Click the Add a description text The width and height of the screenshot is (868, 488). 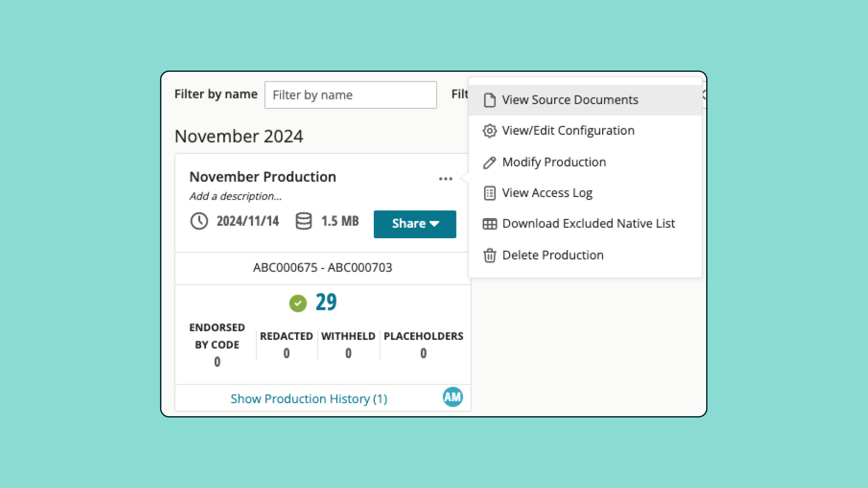click(235, 196)
